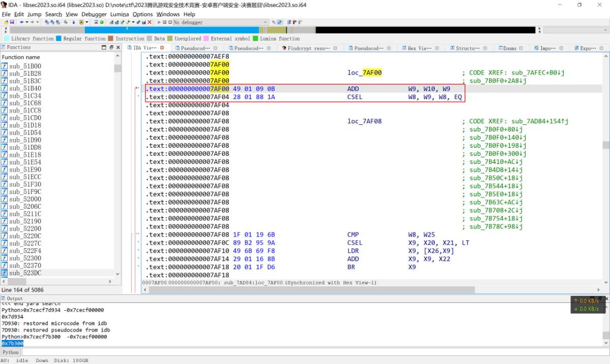Click the highlighted icon right of debugger combo
Screen dimensions: 610x364
279,22
